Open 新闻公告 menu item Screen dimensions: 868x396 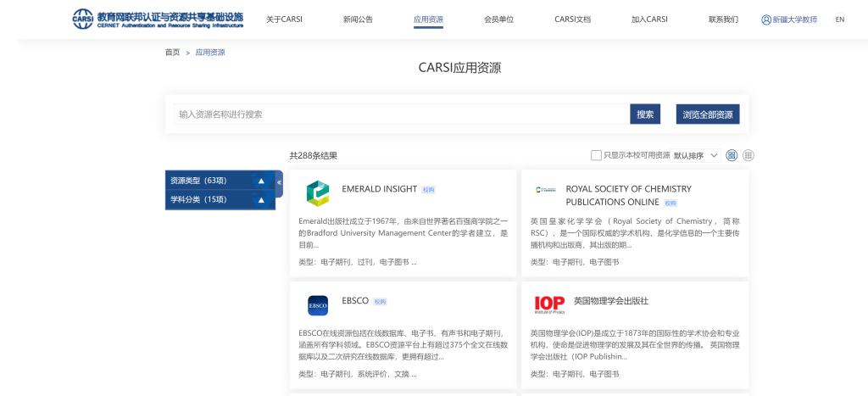tap(358, 20)
